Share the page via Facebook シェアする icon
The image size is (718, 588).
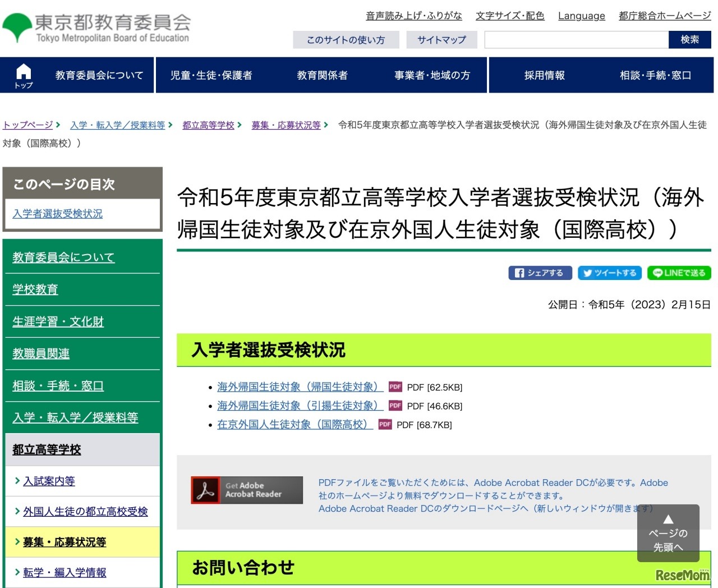540,273
